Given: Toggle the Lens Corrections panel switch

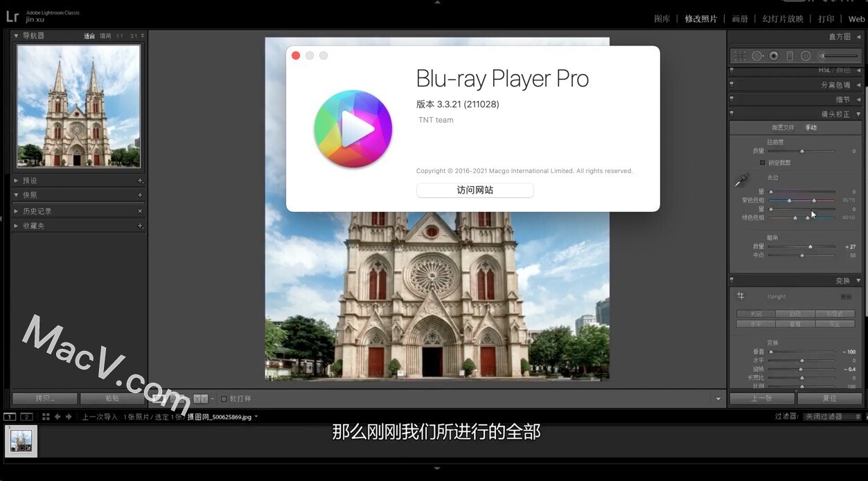Looking at the screenshot, I should click(732, 114).
